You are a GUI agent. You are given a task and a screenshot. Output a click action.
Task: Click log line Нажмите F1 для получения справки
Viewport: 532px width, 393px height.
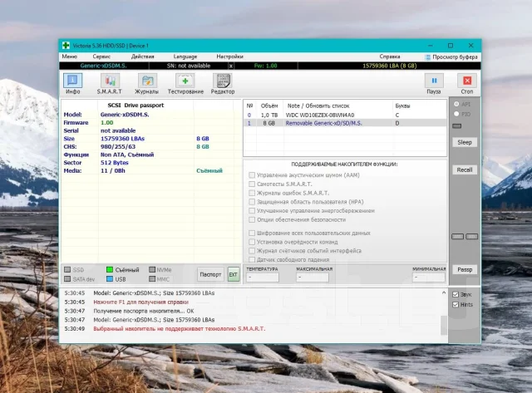pyautogui.click(x=140, y=302)
